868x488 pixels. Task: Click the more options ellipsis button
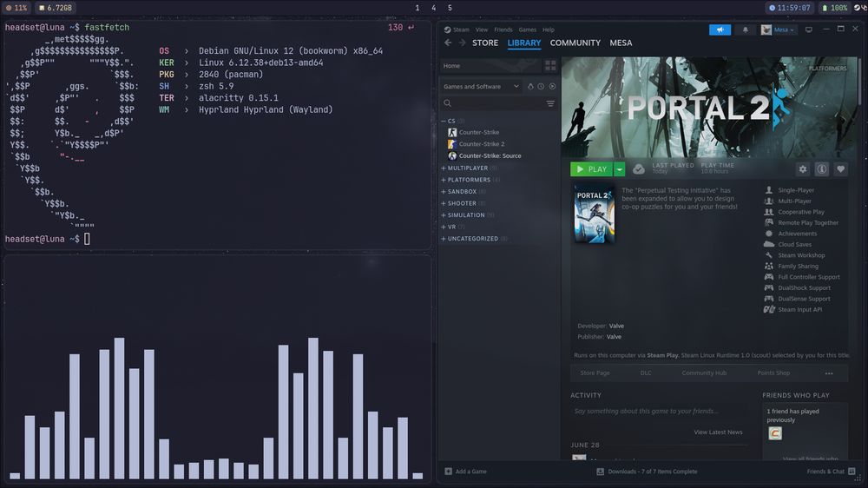click(x=829, y=373)
